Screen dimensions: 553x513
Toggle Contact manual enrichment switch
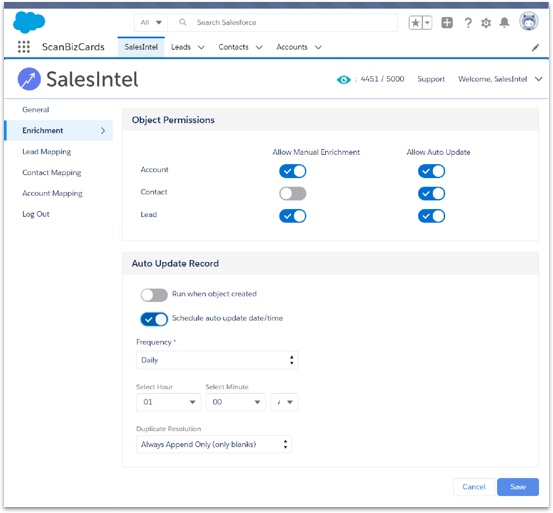[x=293, y=194]
